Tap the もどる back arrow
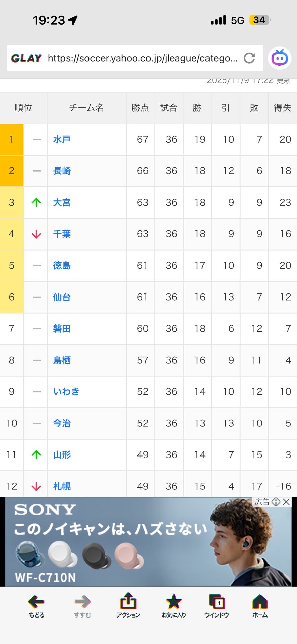The height and width of the screenshot is (644, 297). [36, 605]
